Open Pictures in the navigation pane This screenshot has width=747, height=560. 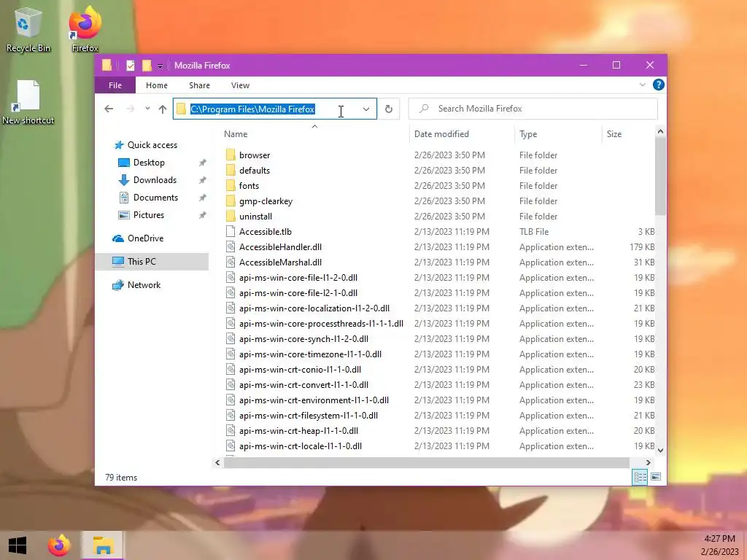tap(141, 215)
